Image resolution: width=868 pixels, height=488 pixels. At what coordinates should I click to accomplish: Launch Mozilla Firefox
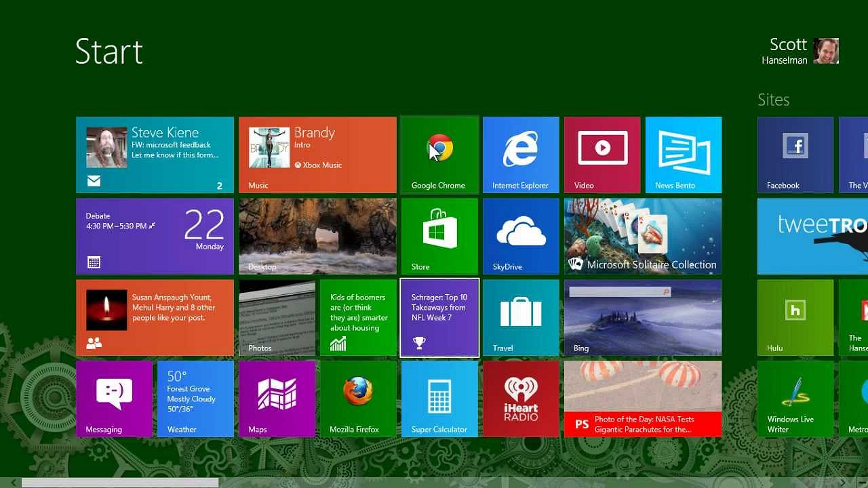point(358,399)
